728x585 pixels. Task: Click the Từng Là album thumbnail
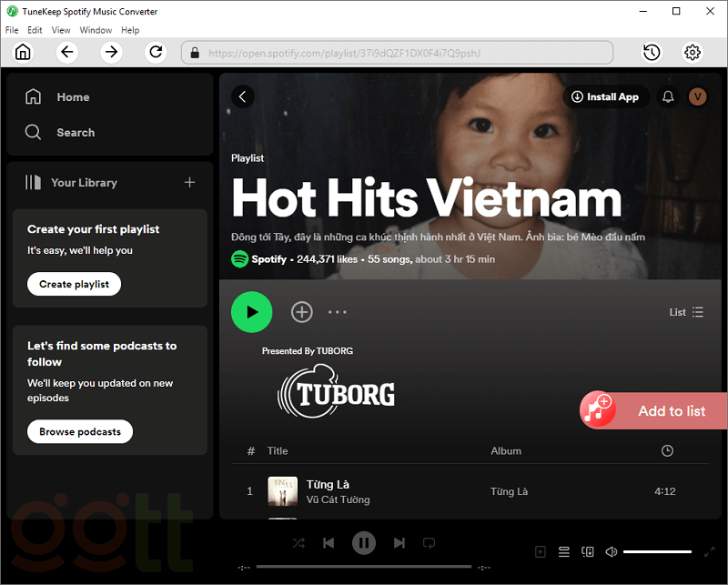(x=282, y=490)
